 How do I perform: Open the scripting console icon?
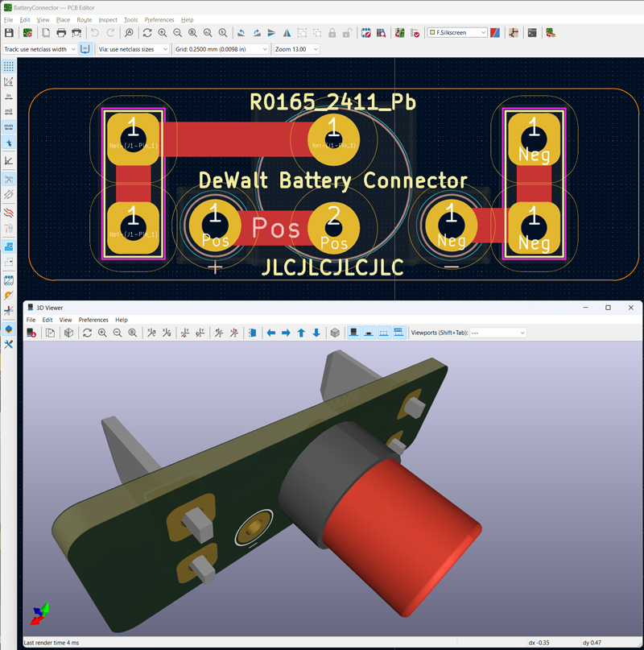tap(532, 33)
